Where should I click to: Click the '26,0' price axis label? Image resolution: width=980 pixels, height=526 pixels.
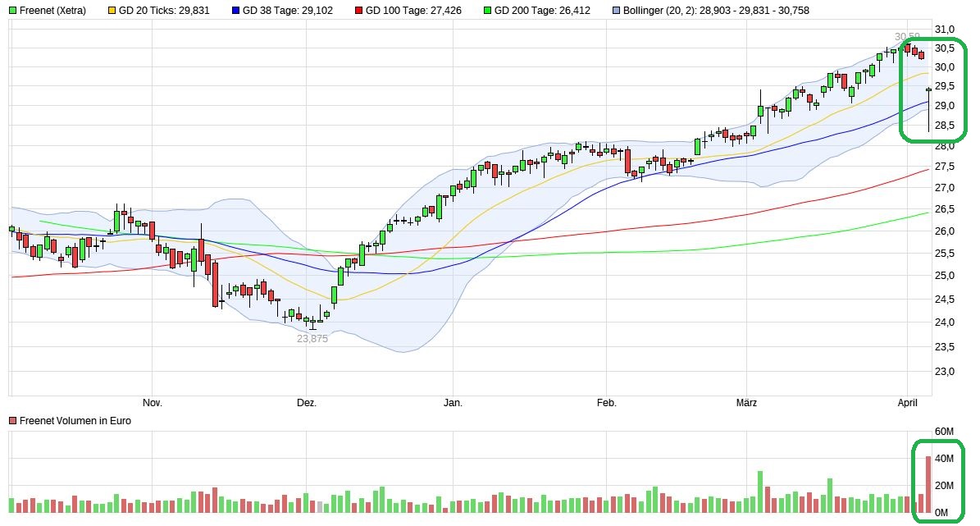945,231
